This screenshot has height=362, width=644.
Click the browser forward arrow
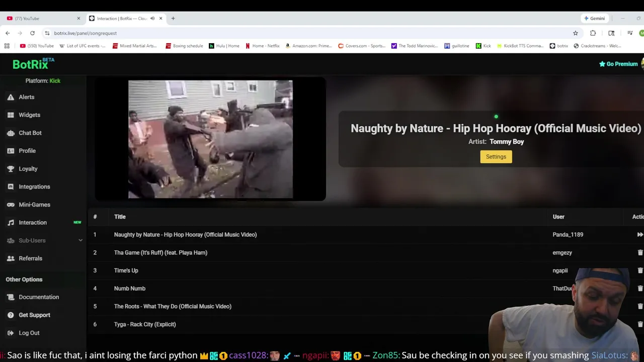click(20, 33)
